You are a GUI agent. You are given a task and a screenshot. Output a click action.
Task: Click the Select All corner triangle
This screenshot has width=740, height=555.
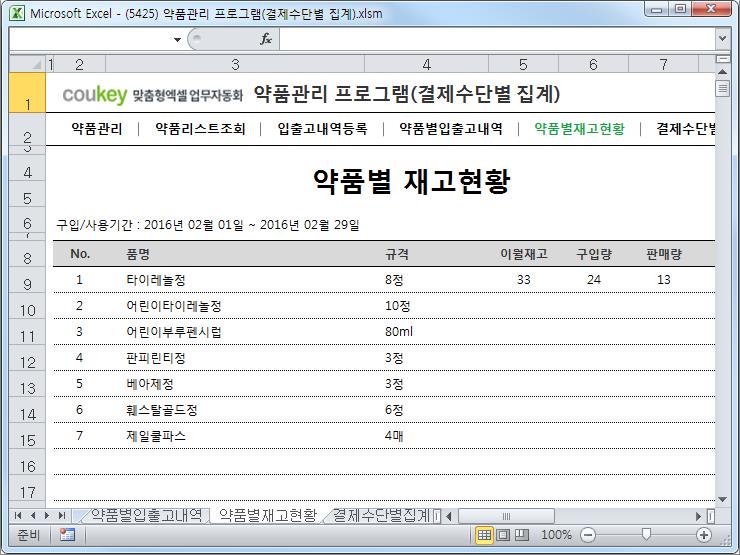(27, 64)
